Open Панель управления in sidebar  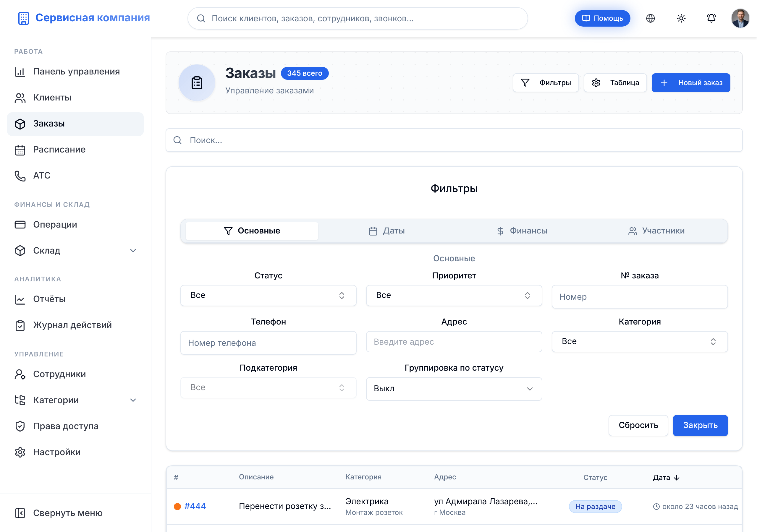coord(75,72)
